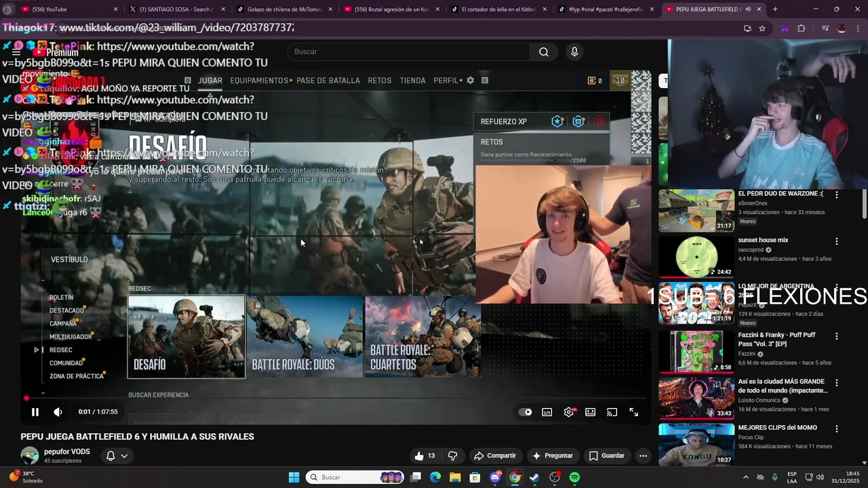Open Fazzini & Franky Puff Puff Pass video
The height and width of the screenshot is (488, 868).
click(x=696, y=352)
